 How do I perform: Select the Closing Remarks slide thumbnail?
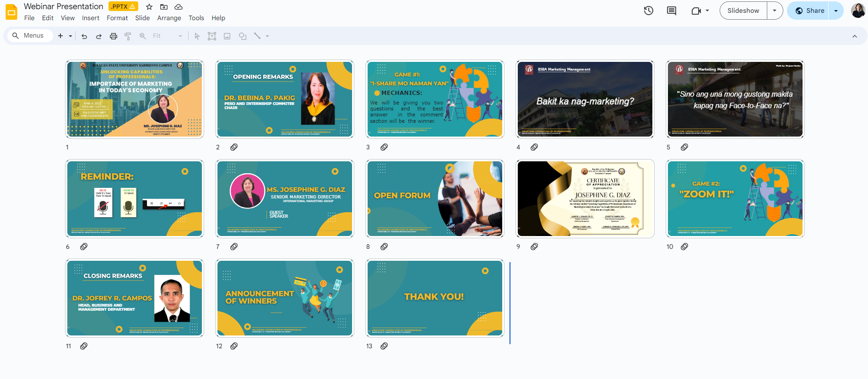[x=135, y=298]
